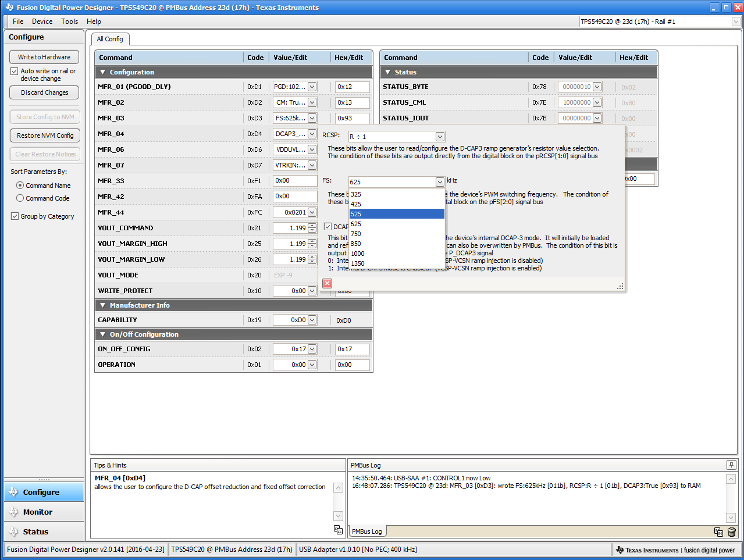744x560 pixels.
Task: Click the MFR_33 value input field
Action: (x=294, y=181)
